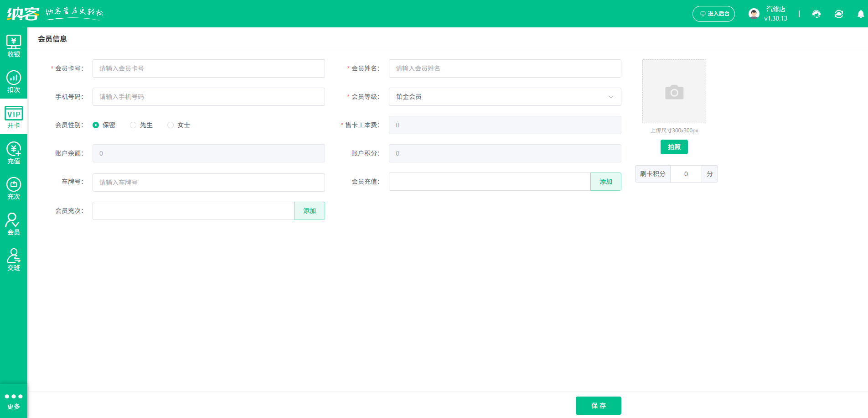868x418 pixels.
Task: Go to 充次 top-up count icon
Action: click(14, 188)
